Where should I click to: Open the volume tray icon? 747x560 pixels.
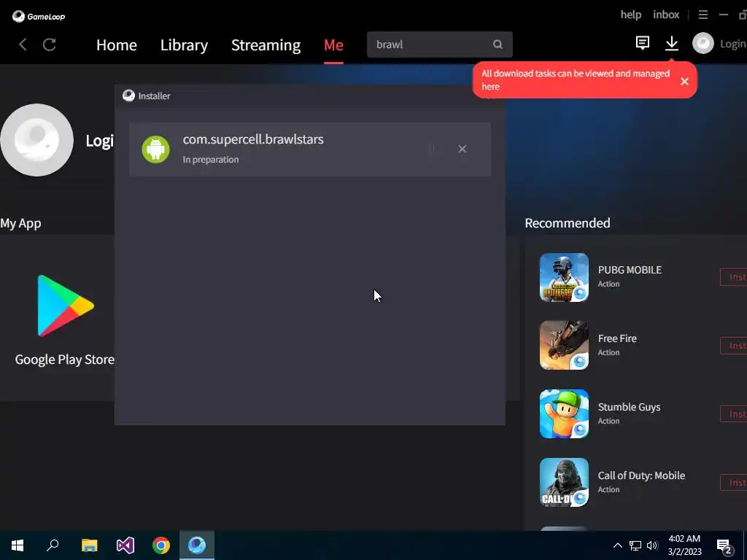coord(652,545)
